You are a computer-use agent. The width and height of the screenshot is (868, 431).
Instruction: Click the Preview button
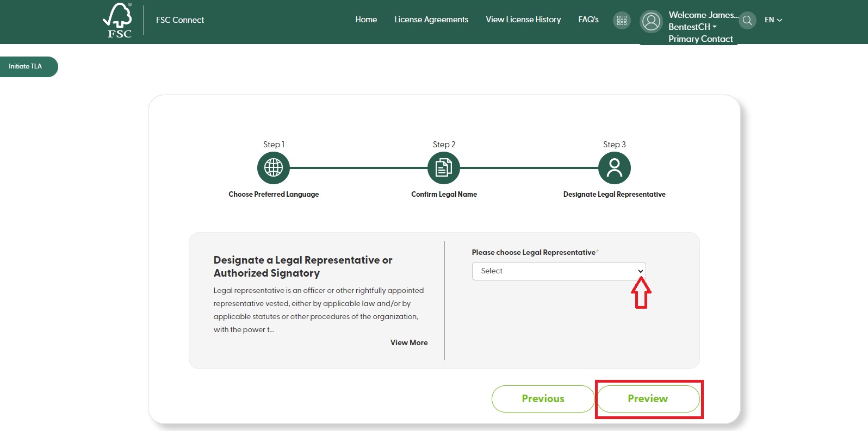(648, 399)
